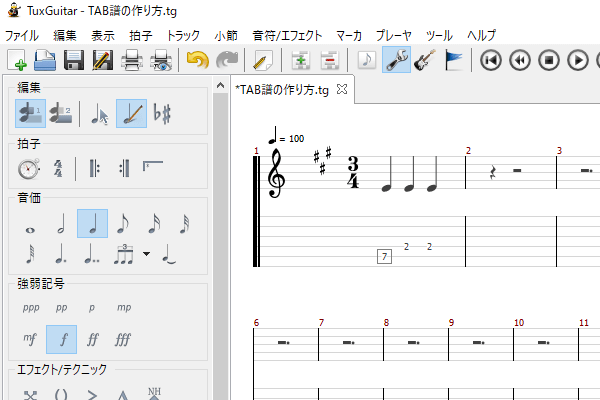Viewport: 600px width, 400px height.
Task: Expand the tuplet dropdown arrow
Action: point(147,254)
